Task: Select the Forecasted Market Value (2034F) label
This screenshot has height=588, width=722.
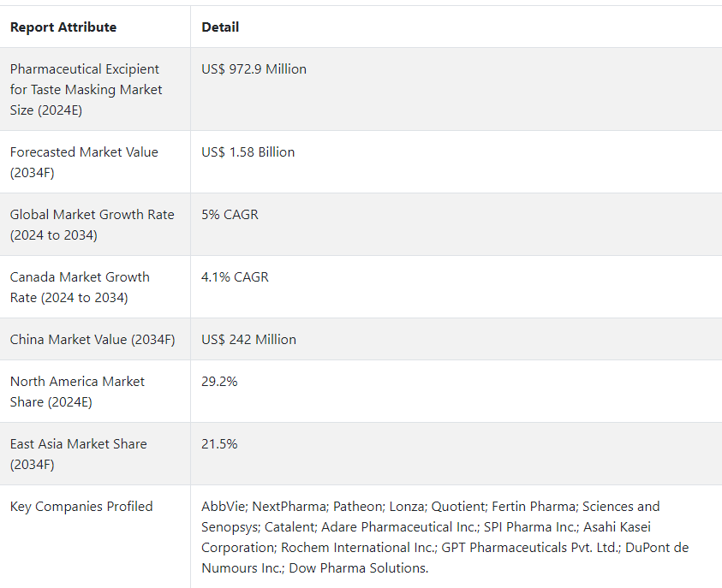Action: (84, 163)
